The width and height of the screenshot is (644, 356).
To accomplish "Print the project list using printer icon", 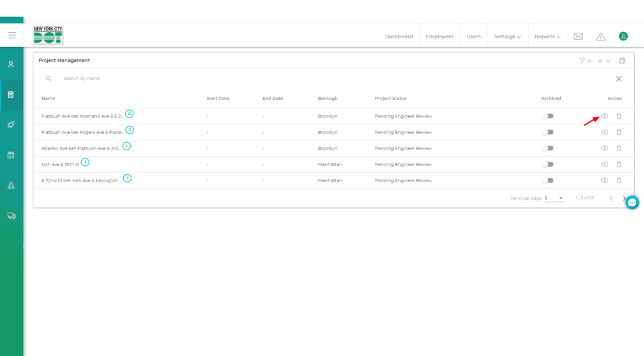I will click(622, 60).
